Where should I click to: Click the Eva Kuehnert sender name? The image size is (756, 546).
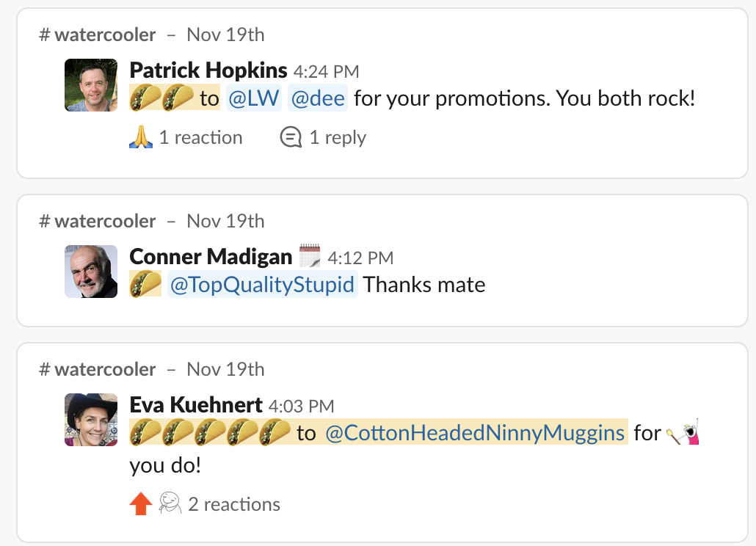click(x=196, y=405)
